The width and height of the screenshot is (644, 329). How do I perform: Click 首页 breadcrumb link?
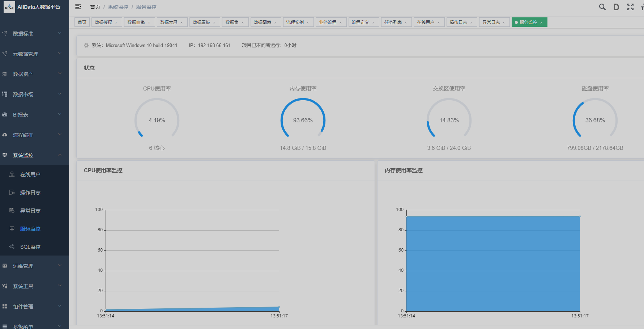(95, 7)
